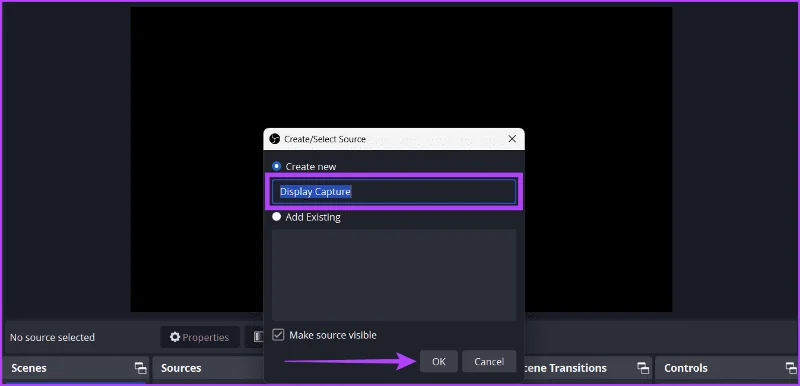
Task: Uncheck Make source visible checkbox
Action: [x=278, y=335]
